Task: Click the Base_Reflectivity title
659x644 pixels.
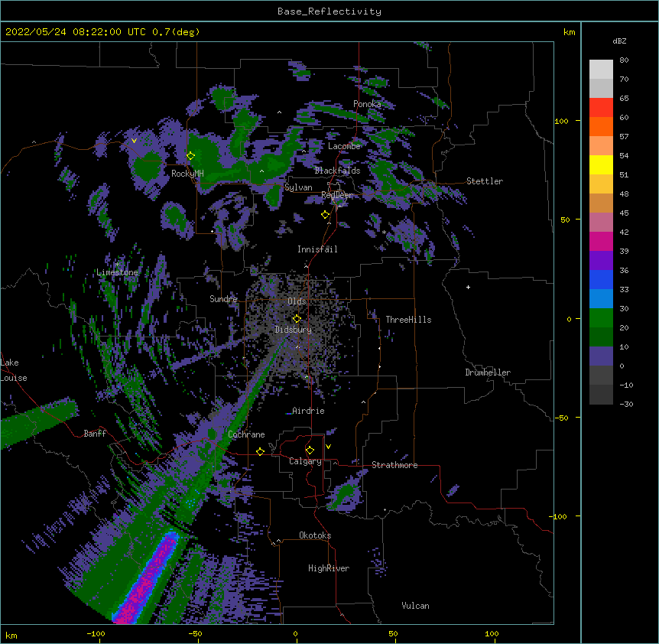Action: click(329, 11)
